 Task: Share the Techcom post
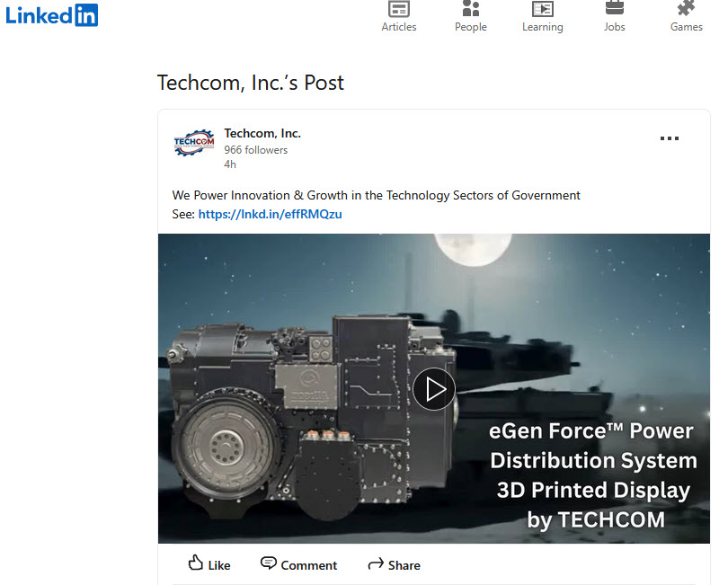tap(395, 564)
